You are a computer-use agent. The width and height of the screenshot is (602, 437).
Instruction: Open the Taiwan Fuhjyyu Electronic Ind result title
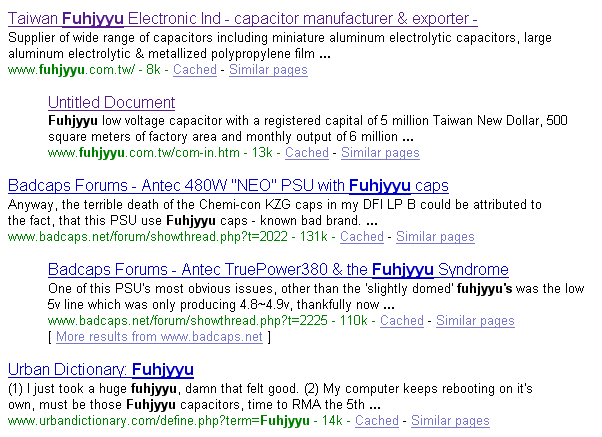(x=243, y=18)
